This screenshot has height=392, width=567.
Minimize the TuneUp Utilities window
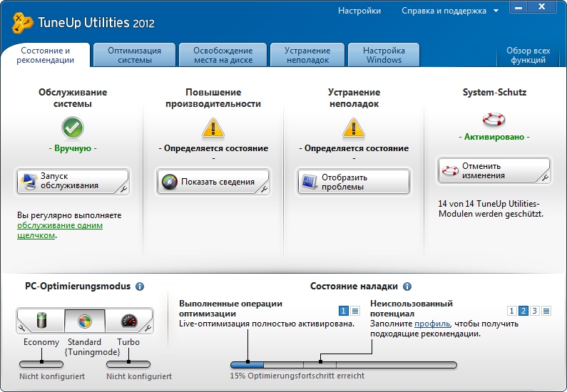[519, 7]
